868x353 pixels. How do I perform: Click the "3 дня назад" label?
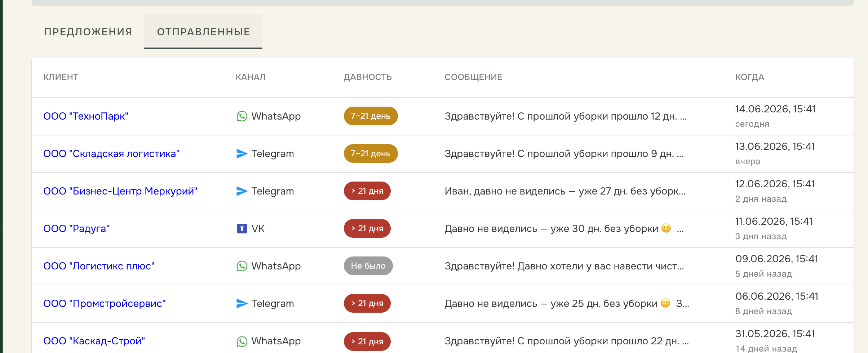pos(761,237)
